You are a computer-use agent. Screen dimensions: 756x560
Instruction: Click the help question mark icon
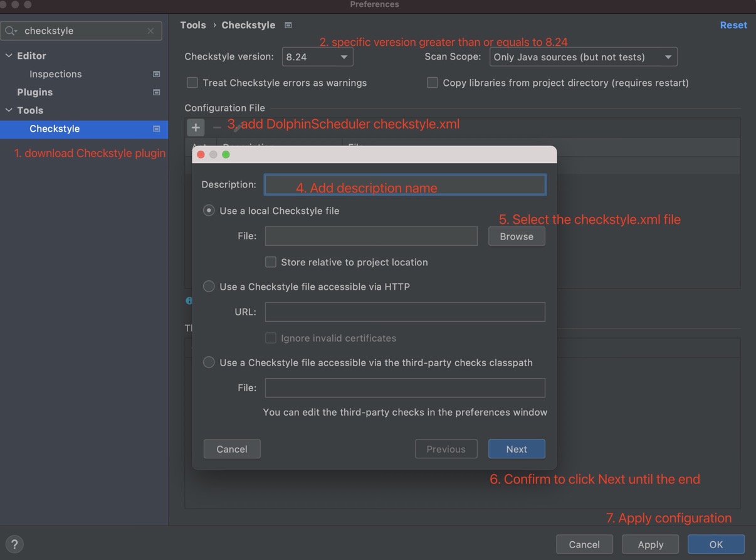tap(14, 544)
